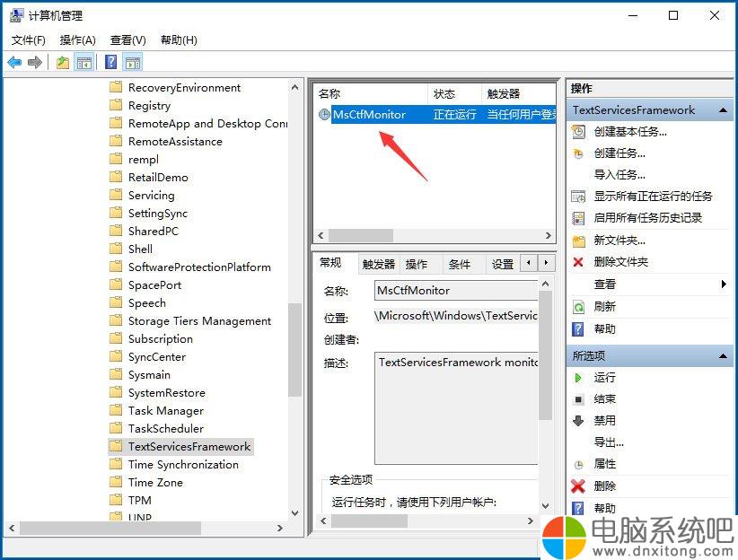Click the 计算机管理 title bar app icon
The height and width of the screenshot is (560, 738).
[16, 15]
